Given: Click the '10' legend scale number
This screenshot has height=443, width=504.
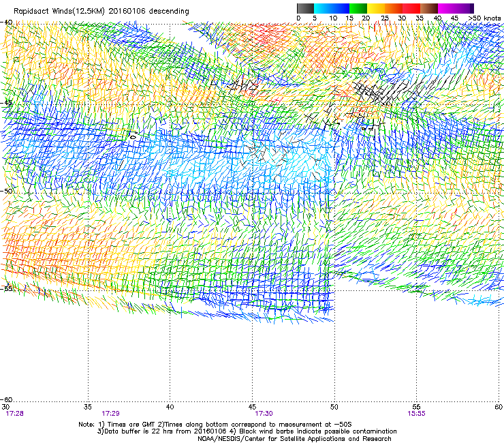Looking at the screenshot, I should click(x=333, y=18).
